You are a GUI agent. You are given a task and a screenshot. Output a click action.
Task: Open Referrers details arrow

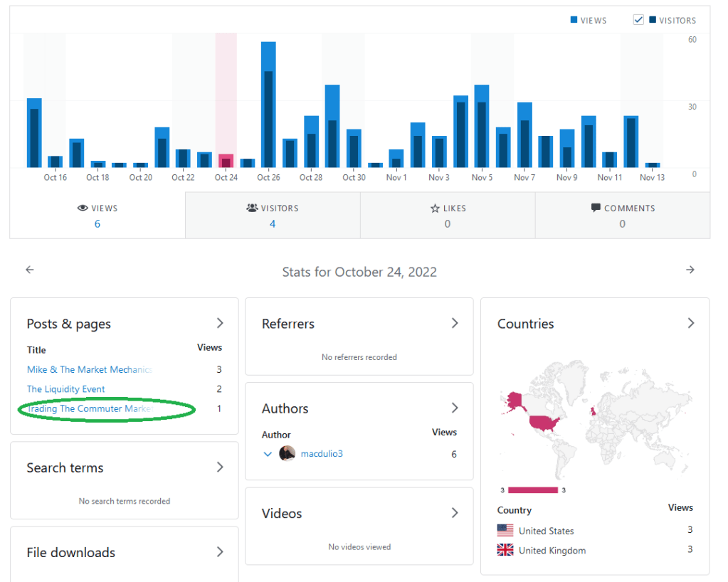coord(455,323)
